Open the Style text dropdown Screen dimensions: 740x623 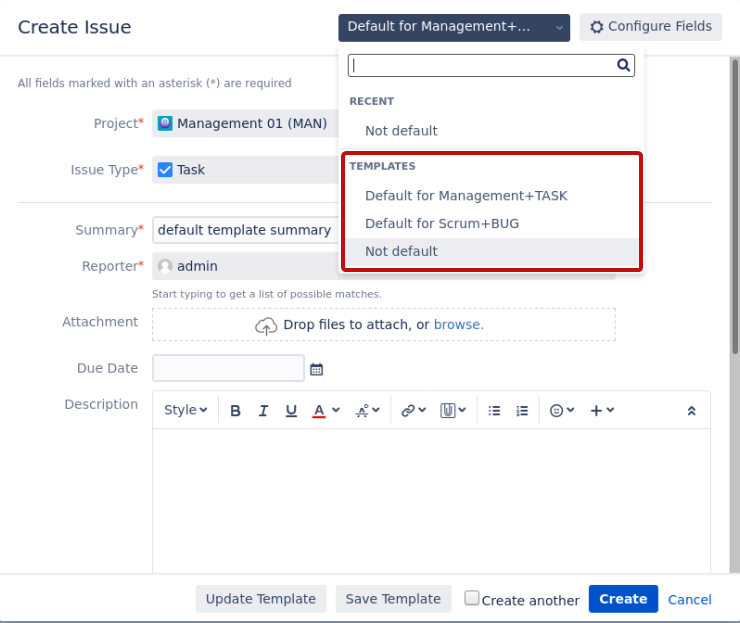click(185, 410)
